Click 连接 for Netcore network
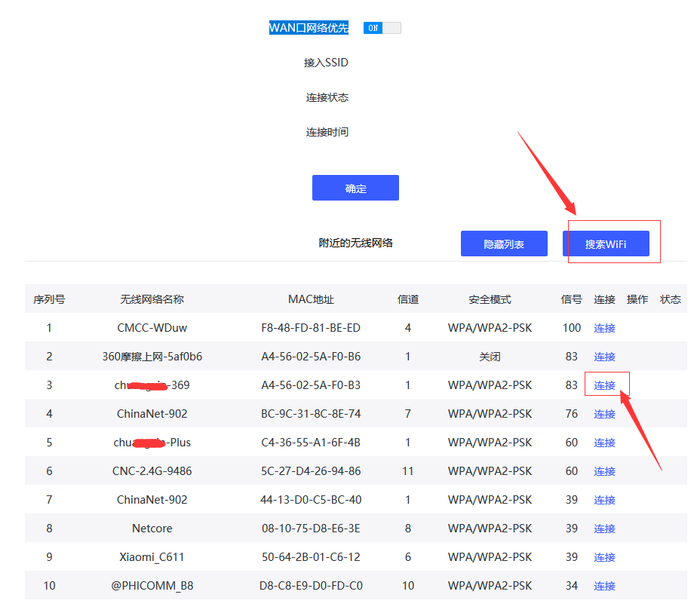The width and height of the screenshot is (697, 616). (x=604, y=529)
